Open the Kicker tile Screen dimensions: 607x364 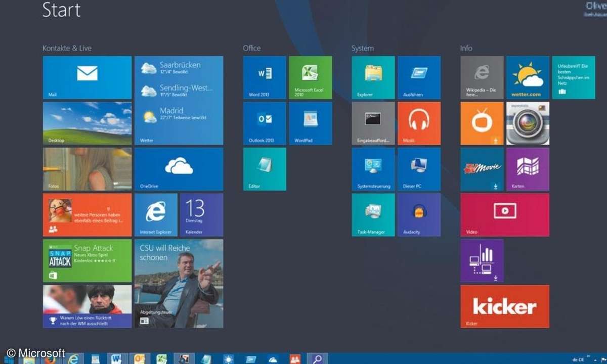tap(505, 306)
